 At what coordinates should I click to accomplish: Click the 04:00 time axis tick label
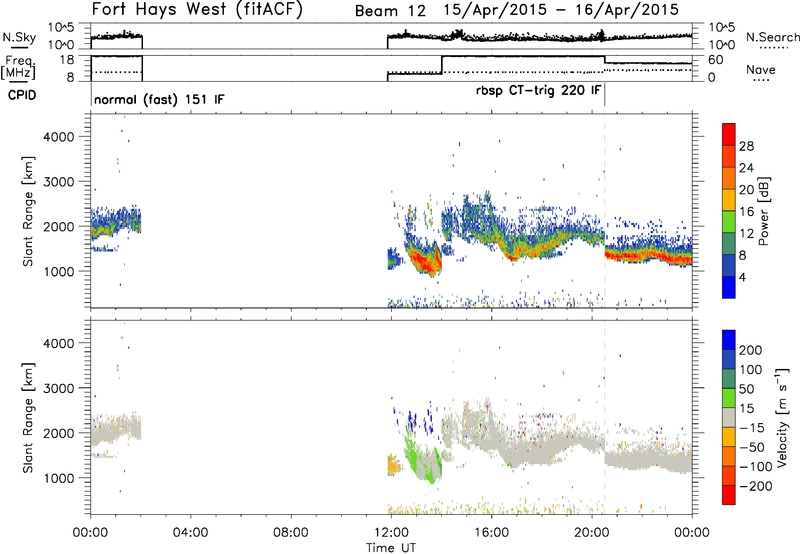click(191, 533)
